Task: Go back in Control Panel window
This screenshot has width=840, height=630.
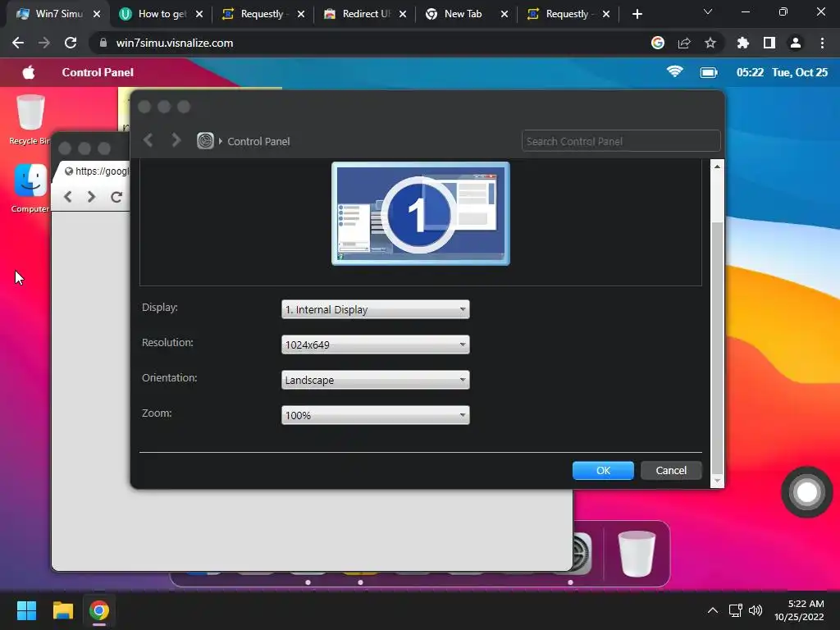Action: click(x=148, y=140)
